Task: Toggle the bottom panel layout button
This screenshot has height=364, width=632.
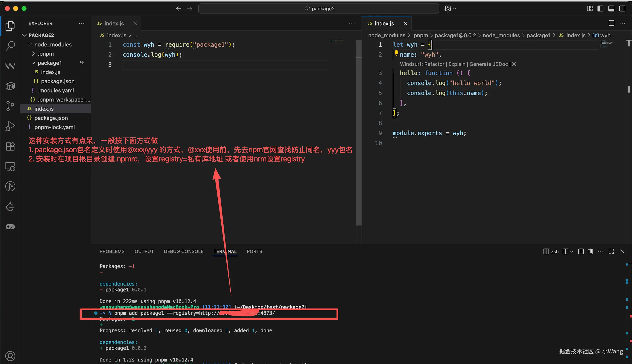Action: (x=611, y=9)
